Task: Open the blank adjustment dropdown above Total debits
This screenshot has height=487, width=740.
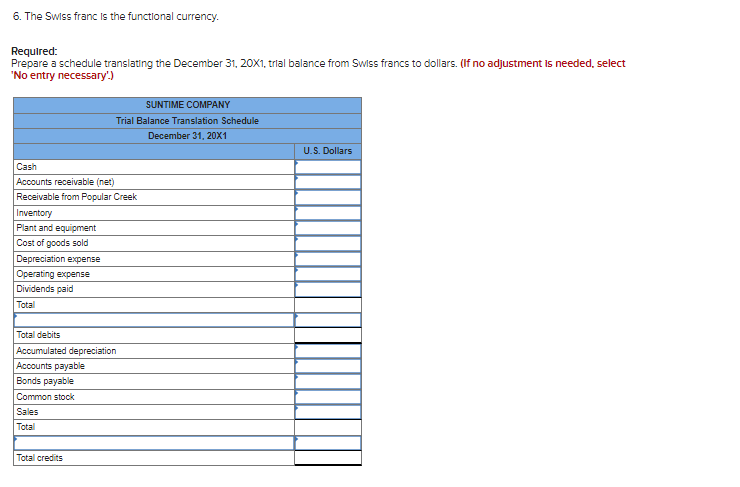Action: (x=154, y=320)
